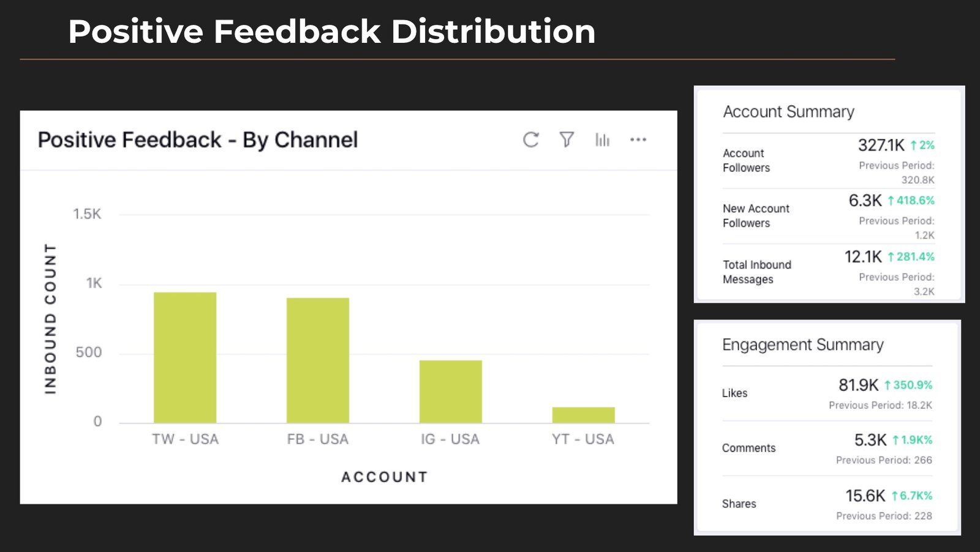Click the '320.8K' previous period value
This screenshot has width=980, height=552.
tap(918, 180)
